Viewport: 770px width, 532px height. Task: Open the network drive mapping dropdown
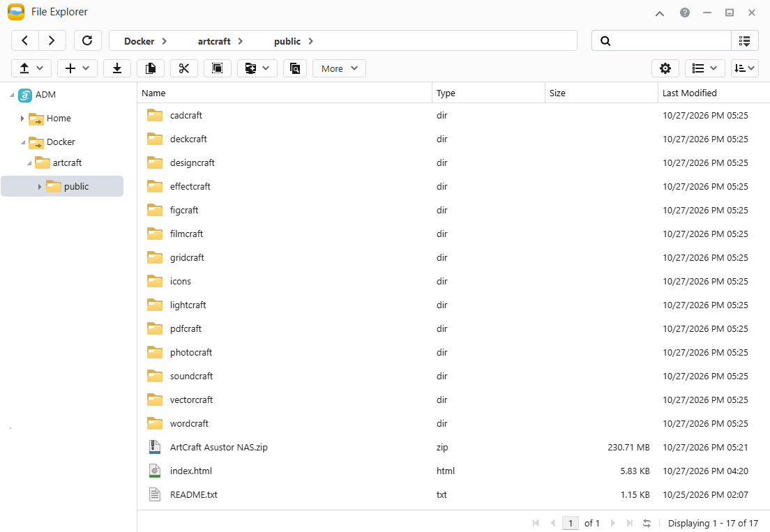[257, 68]
